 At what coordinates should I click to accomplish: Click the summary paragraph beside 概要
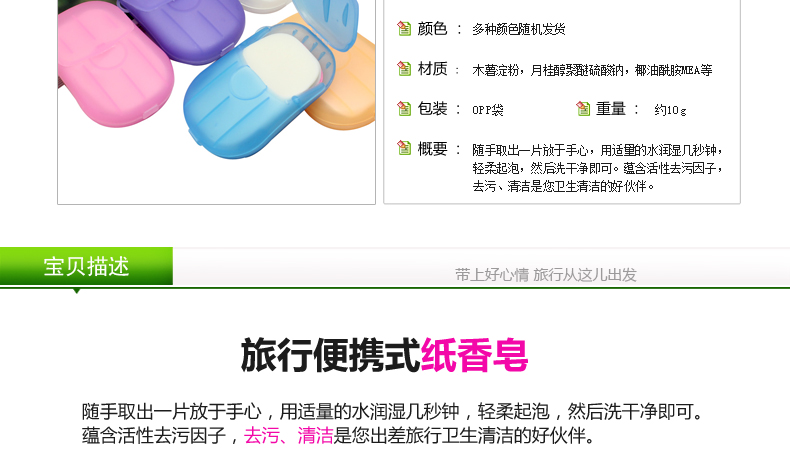pos(598,168)
